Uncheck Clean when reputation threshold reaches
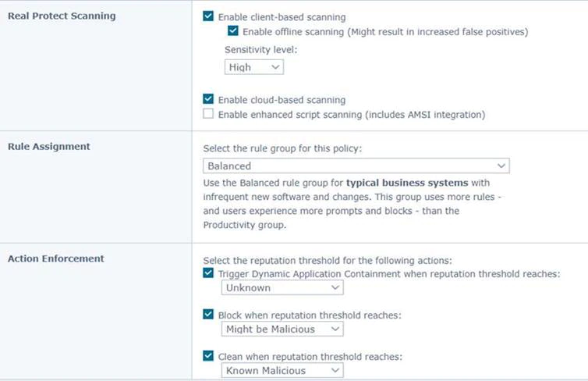This screenshot has width=588, height=381. [208, 355]
